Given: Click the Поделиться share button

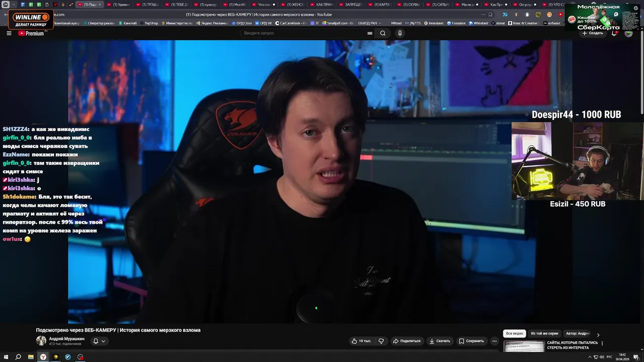Looking at the screenshot, I should [x=407, y=341].
